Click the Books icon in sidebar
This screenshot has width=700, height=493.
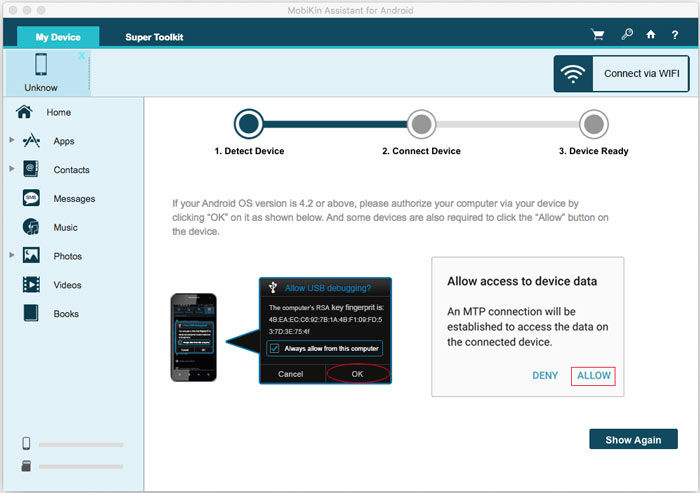point(31,313)
